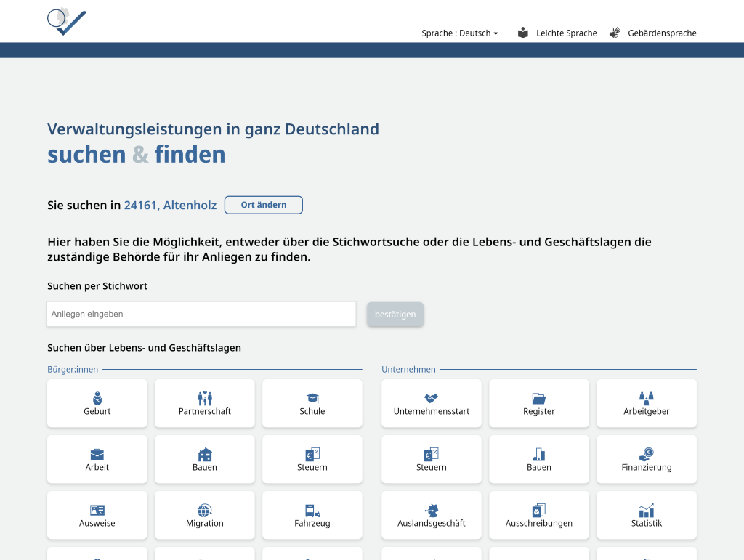Select the Migration globe icon
This screenshot has width=744, height=560.
[x=205, y=510]
